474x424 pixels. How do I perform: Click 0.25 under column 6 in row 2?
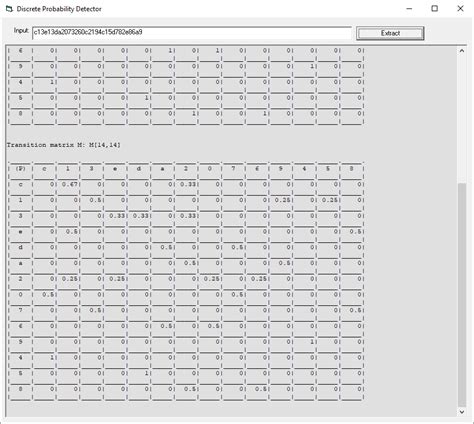point(259,279)
